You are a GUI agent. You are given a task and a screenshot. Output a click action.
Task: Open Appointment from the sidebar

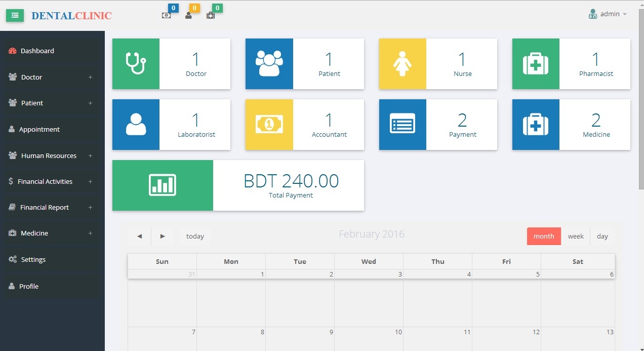click(x=39, y=130)
